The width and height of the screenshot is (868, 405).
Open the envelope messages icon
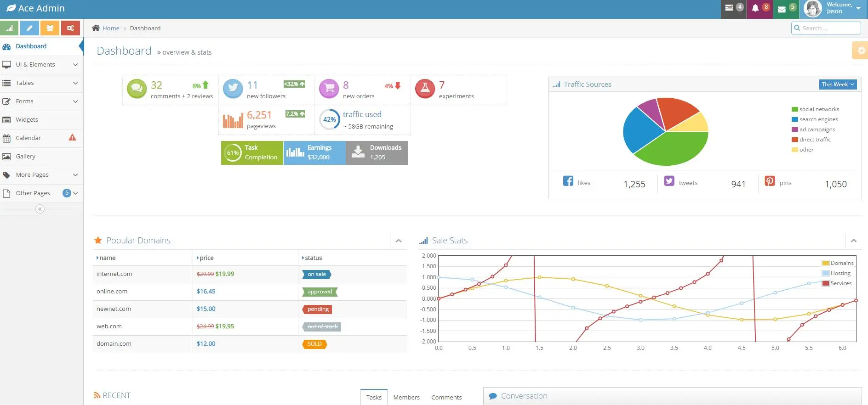pyautogui.click(x=782, y=9)
